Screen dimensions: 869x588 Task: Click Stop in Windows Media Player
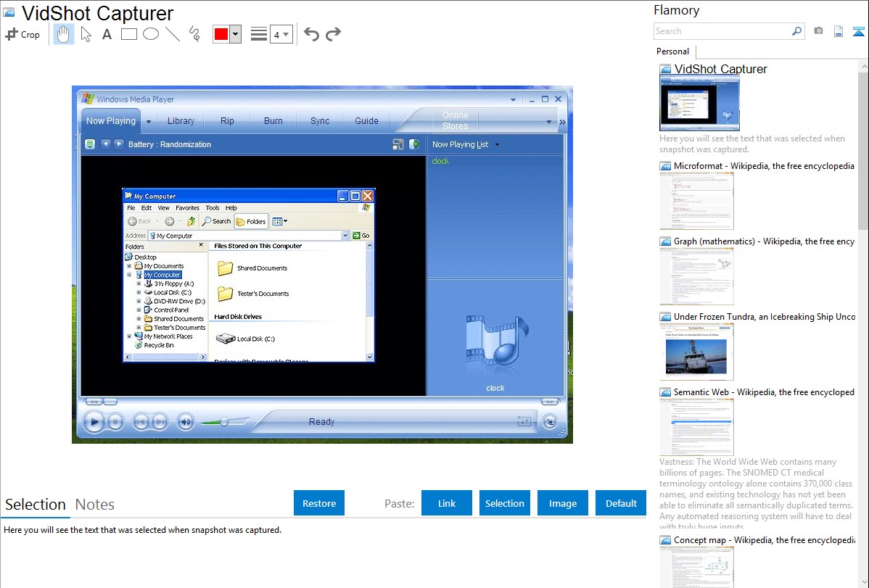point(115,422)
